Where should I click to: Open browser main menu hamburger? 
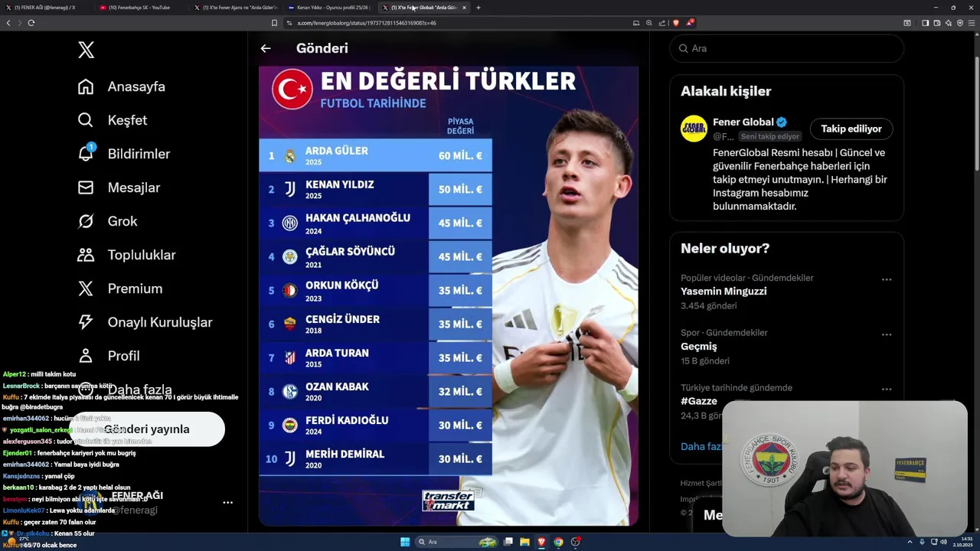pos(972,23)
